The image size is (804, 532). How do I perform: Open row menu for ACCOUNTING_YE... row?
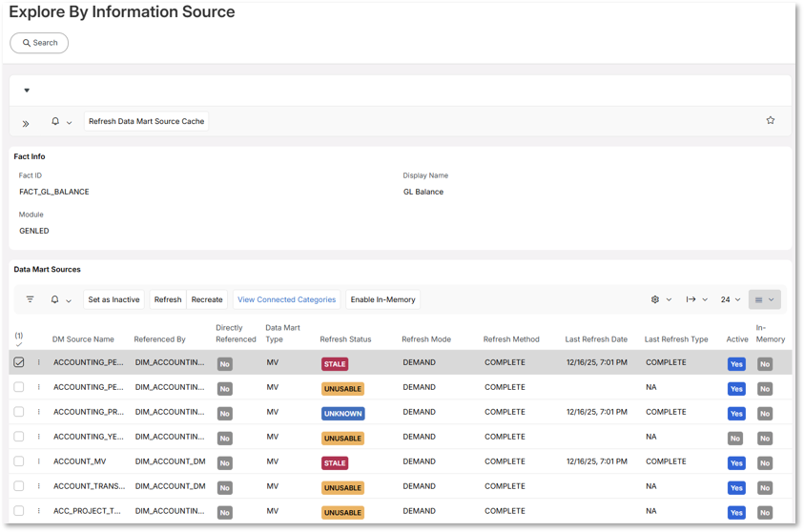pyautogui.click(x=39, y=437)
